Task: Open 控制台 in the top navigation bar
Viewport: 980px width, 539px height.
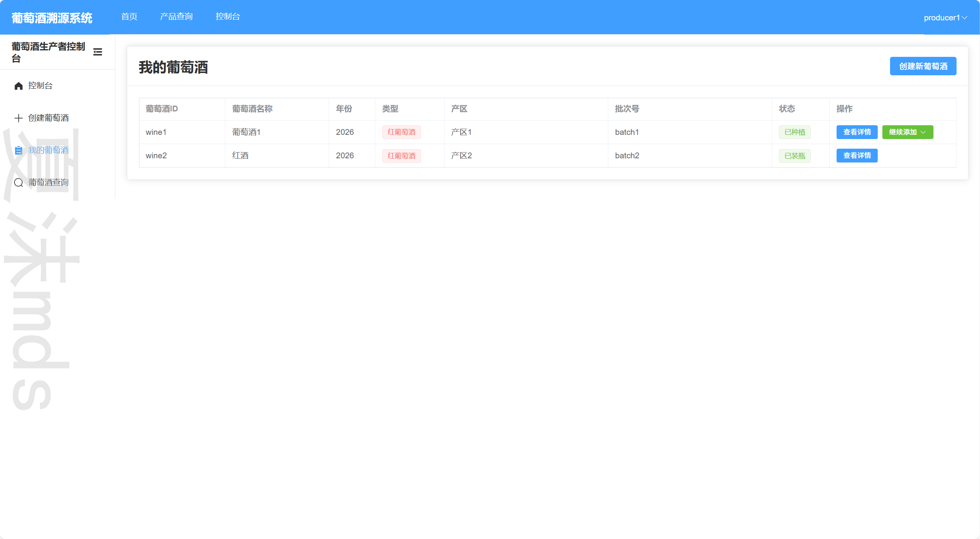Action: click(228, 17)
